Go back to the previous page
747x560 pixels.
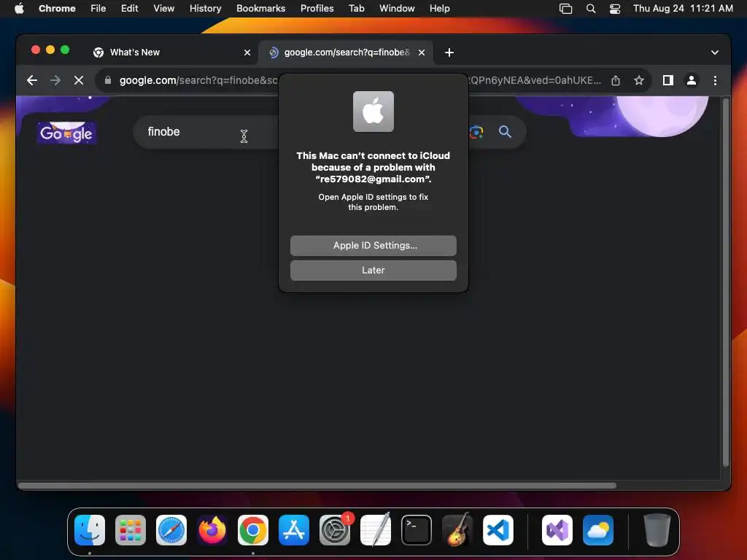tap(32, 80)
